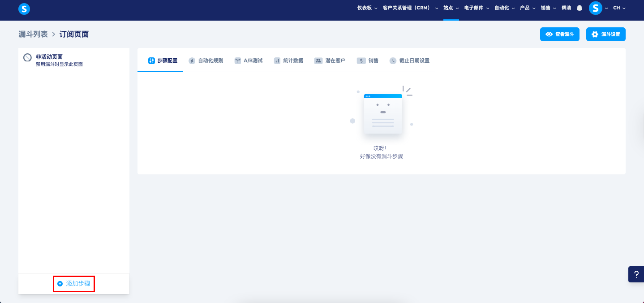This screenshot has height=303, width=644.
Task: Switch to the 截止日期设置 tab
Action: pos(409,61)
